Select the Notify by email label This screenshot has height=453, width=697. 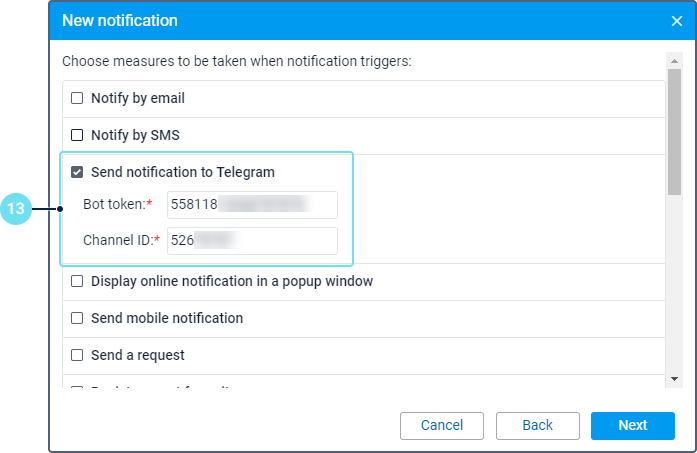click(137, 99)
